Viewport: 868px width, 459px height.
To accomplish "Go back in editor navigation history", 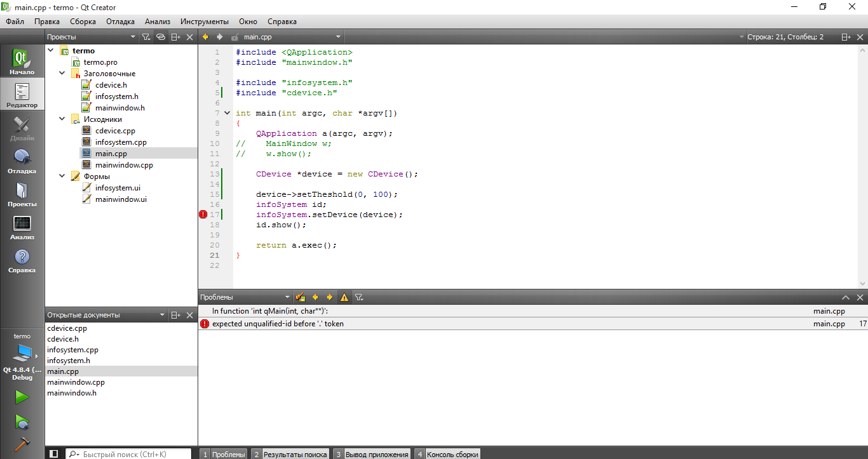I will (205, 37).
